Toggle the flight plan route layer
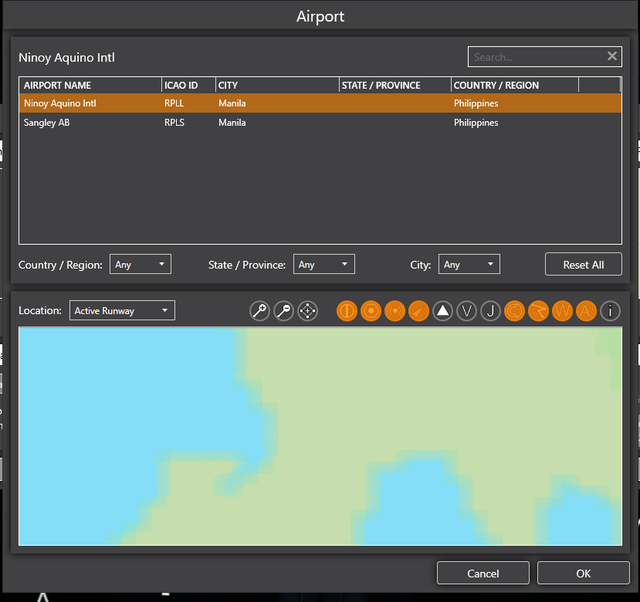 pyautogui.click(x=538, y=311)
